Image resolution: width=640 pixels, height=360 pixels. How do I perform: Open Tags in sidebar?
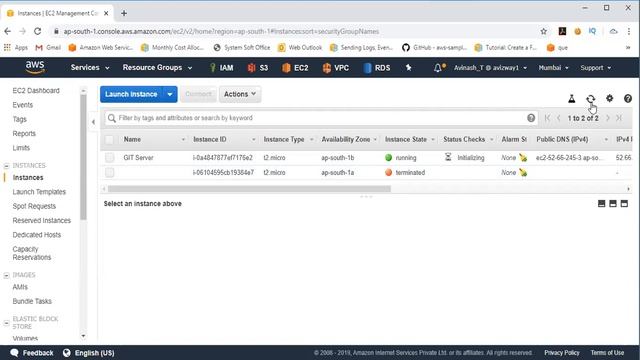19,119
